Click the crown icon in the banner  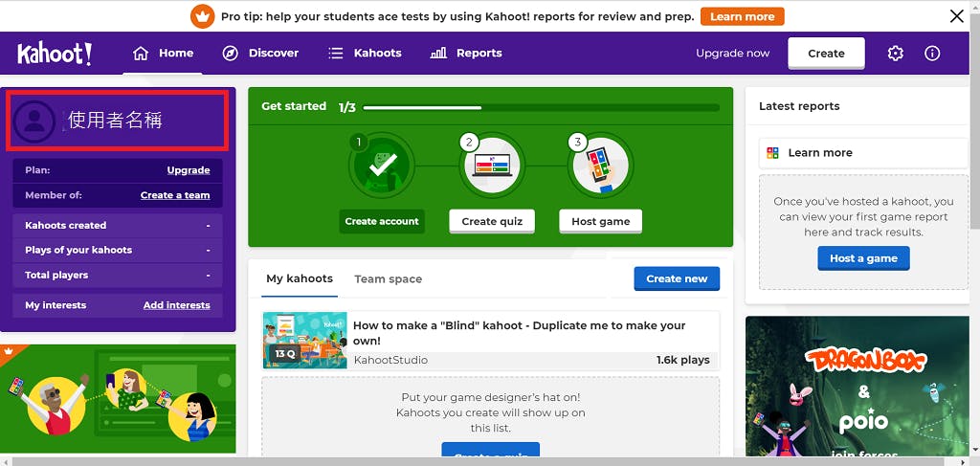[x=202, y=16]
